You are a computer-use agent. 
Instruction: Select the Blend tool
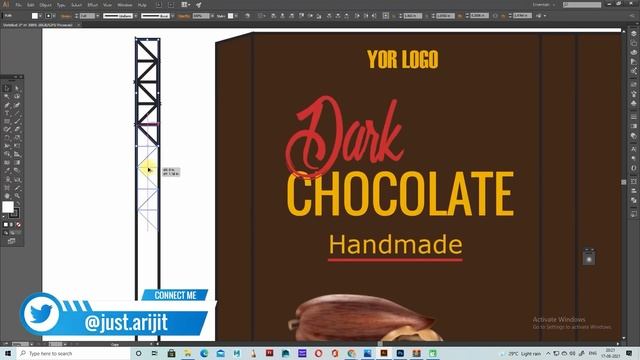pos(17,171)
